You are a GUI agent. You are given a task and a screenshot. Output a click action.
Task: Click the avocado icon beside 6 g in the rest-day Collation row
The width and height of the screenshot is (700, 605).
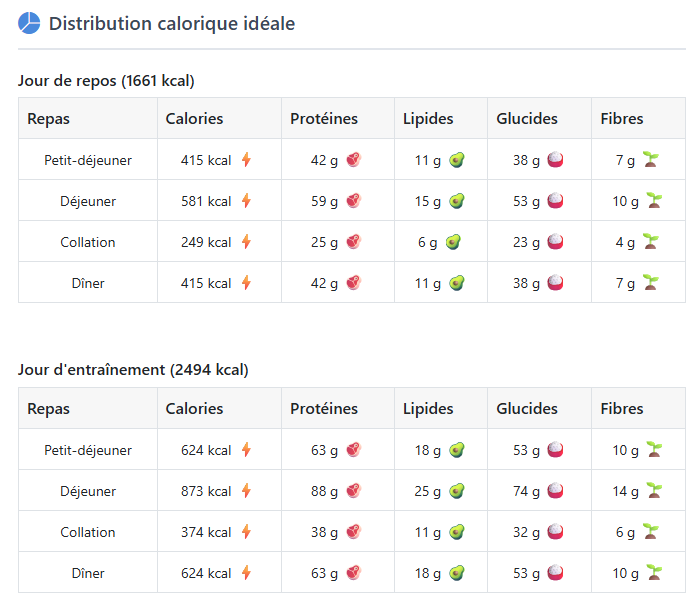(x=453, y=242)
